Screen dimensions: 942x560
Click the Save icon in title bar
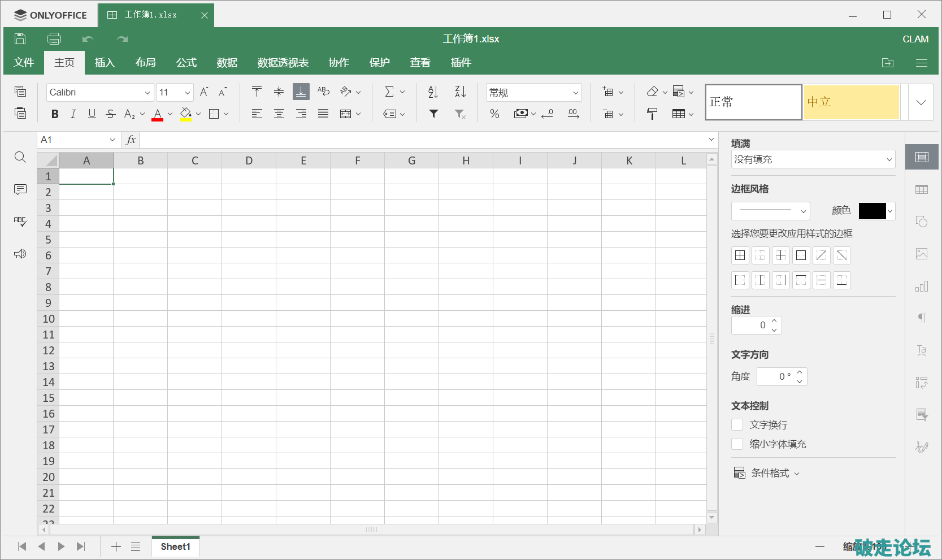pos(20,38)
